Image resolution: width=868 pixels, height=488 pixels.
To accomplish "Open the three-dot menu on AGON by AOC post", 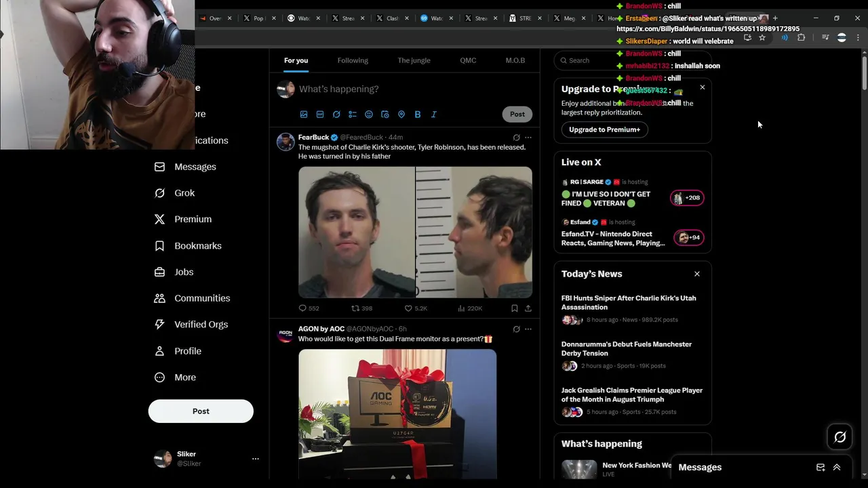I will [528, 329].
